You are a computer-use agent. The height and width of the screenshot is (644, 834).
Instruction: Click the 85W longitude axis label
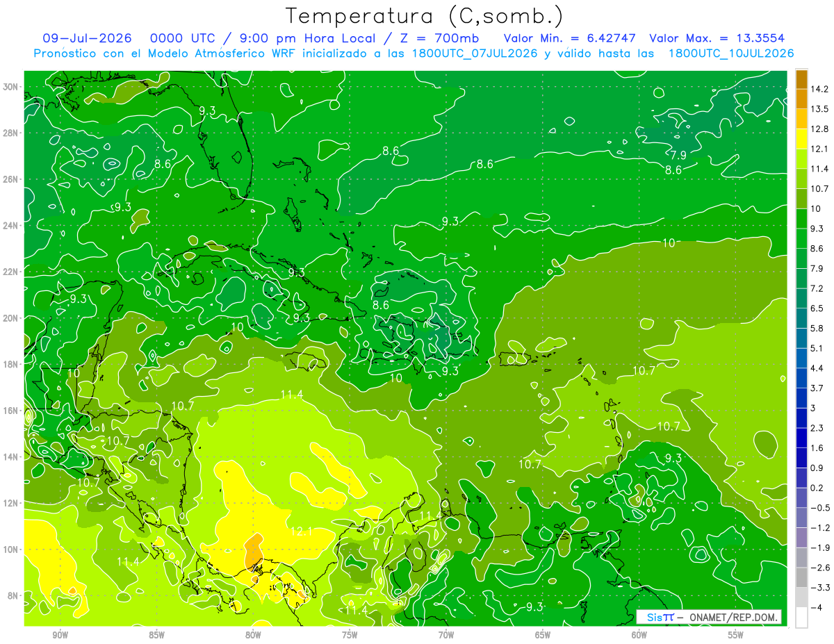pos(156,635)
